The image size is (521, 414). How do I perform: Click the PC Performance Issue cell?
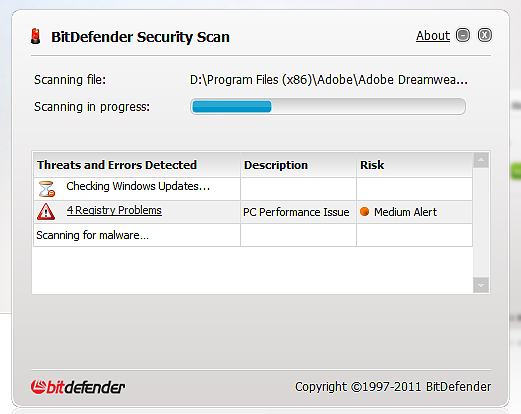coord(298,212)
